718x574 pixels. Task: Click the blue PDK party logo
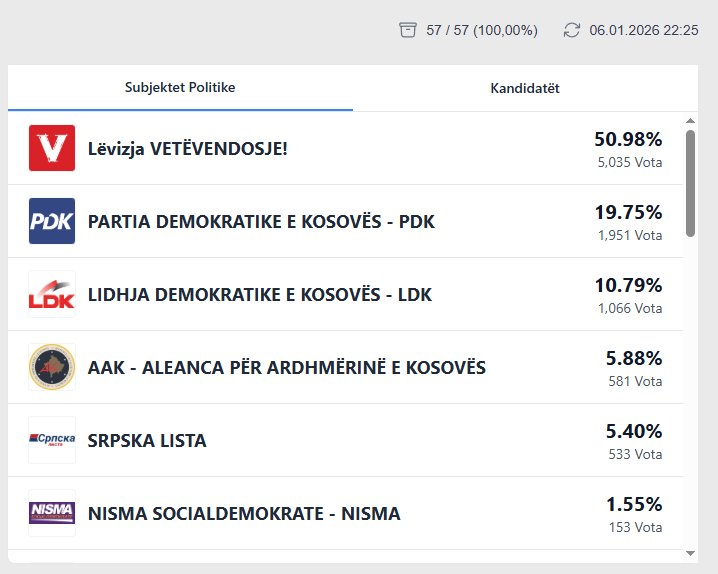(52, 221)
